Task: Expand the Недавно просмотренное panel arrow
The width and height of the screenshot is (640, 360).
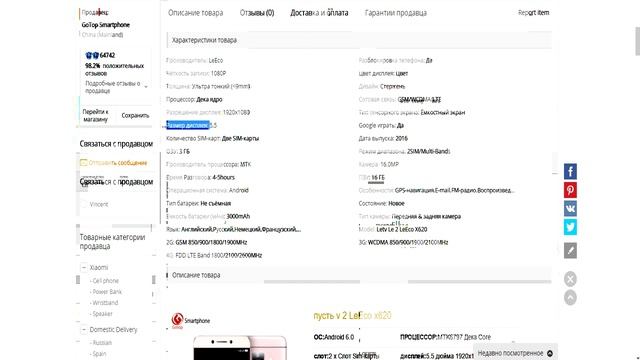Action: (x=550, y=353)
